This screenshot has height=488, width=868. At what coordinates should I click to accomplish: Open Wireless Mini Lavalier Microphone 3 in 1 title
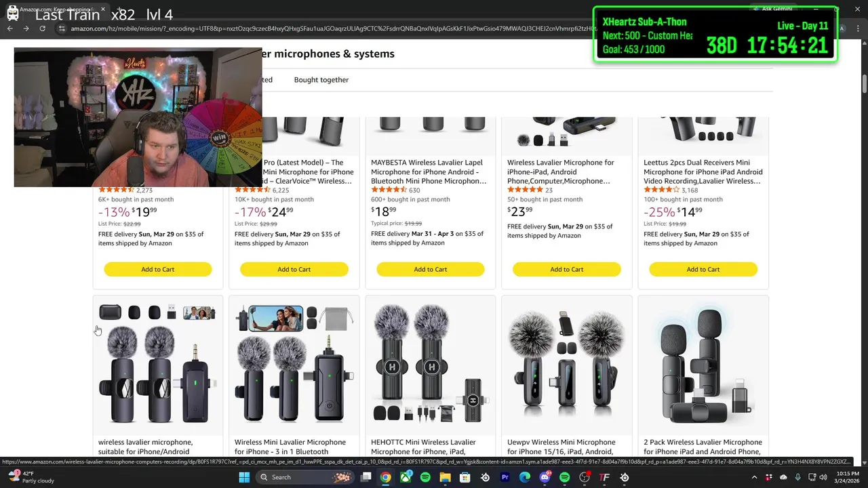tap(290, 447)
